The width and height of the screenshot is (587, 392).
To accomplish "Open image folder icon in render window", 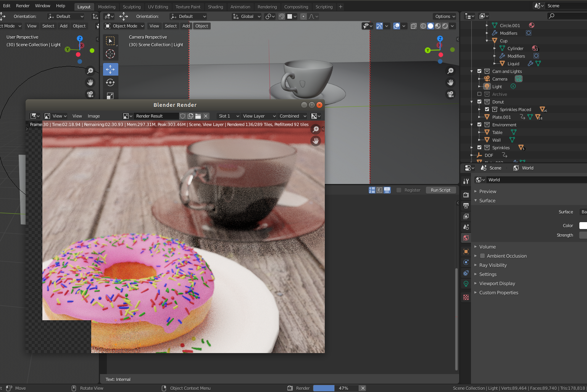I will (x=198, y=116).
